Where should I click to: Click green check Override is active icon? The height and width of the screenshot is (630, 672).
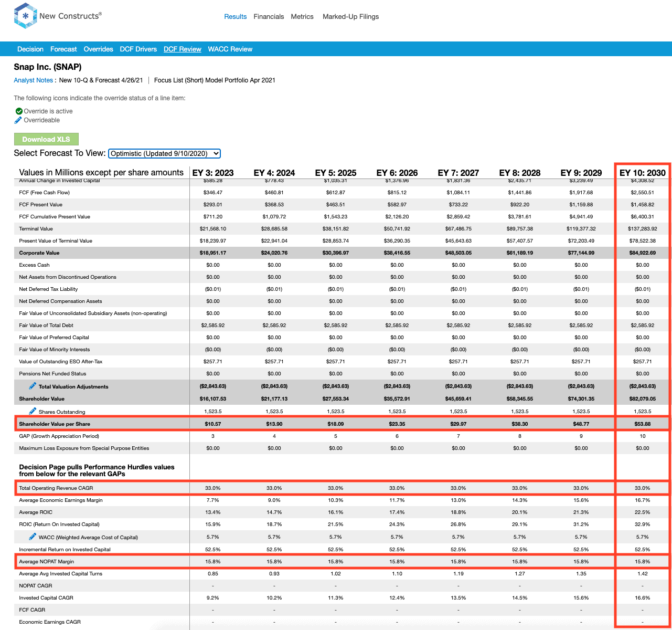(19, 111)
